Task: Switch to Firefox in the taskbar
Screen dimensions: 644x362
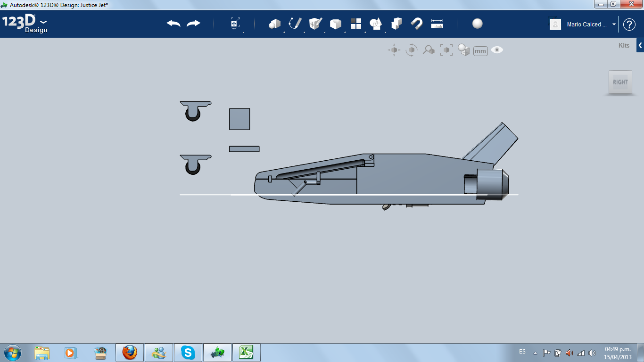Action: (x=130, y=353)
